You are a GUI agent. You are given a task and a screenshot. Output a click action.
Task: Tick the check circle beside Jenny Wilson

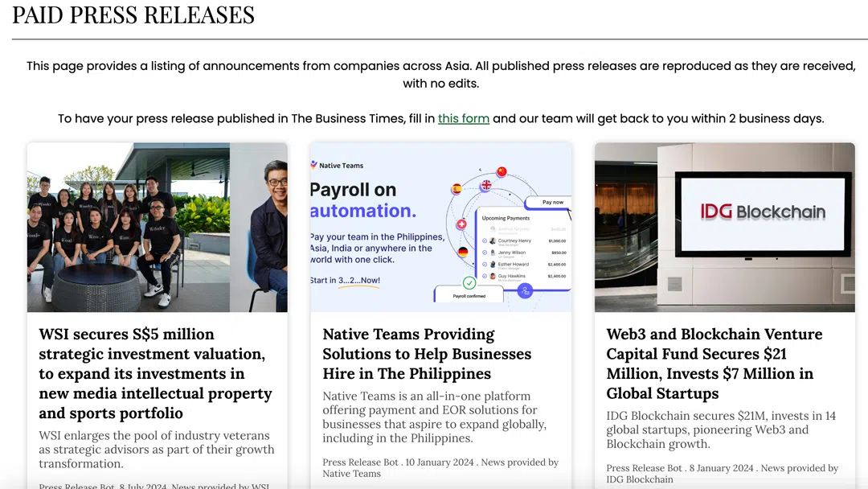485,253
